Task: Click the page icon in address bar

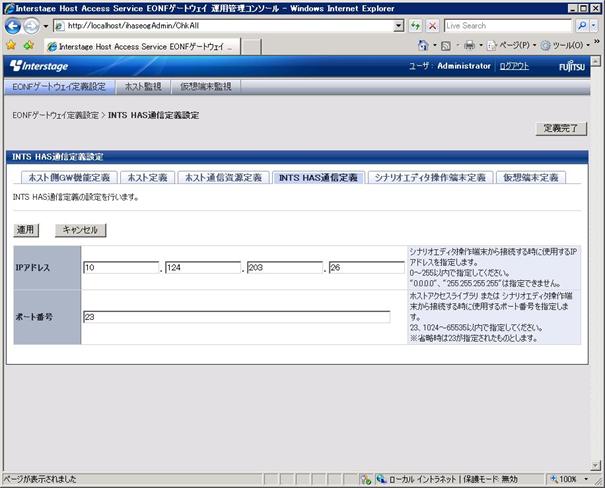Action: 59,26
